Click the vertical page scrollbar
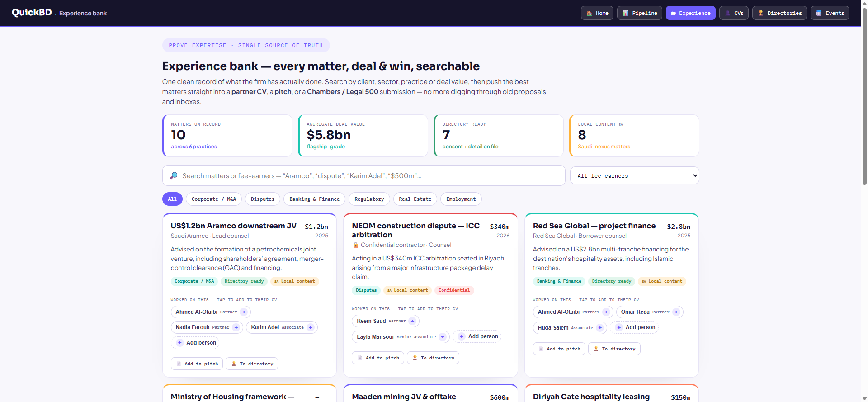 click(x=864, y=96)
